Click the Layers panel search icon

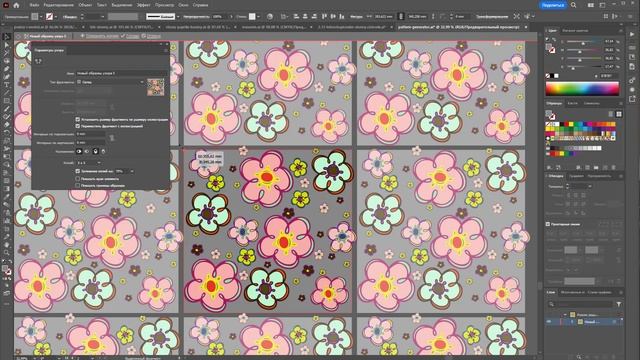[x=551, y=304]
